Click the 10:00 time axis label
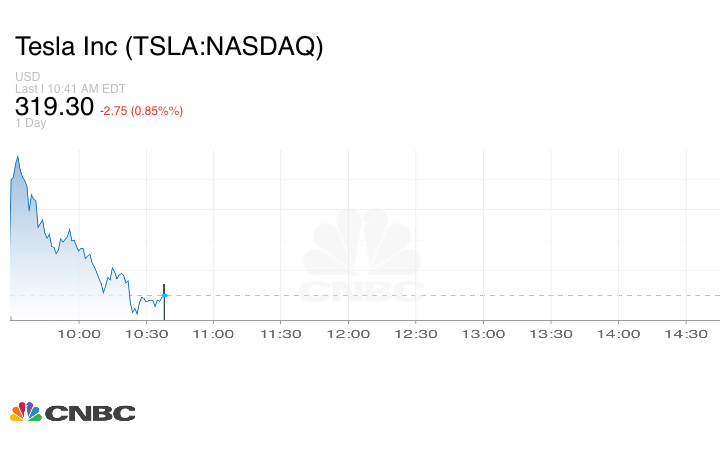The image size is (720, 450). (79, 334)
